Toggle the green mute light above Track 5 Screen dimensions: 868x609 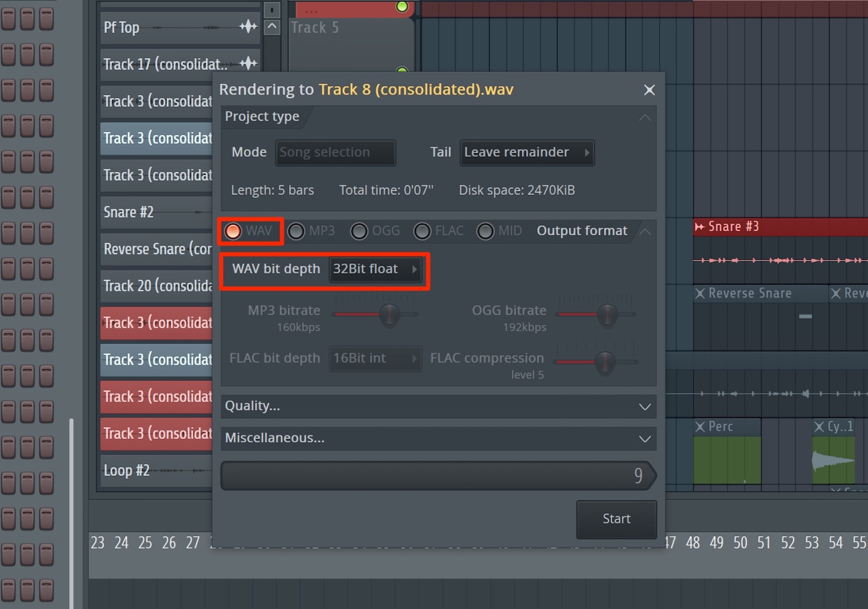coord(402,6)
